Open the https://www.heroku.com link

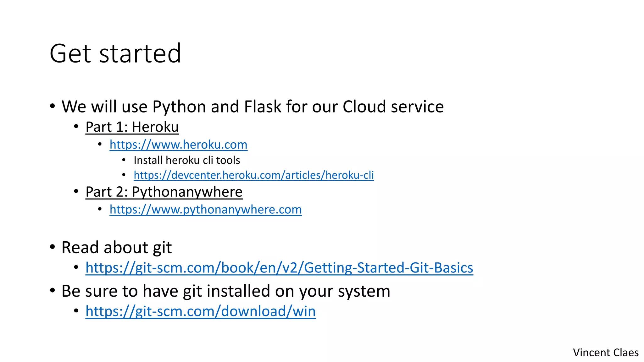point(178,145)
